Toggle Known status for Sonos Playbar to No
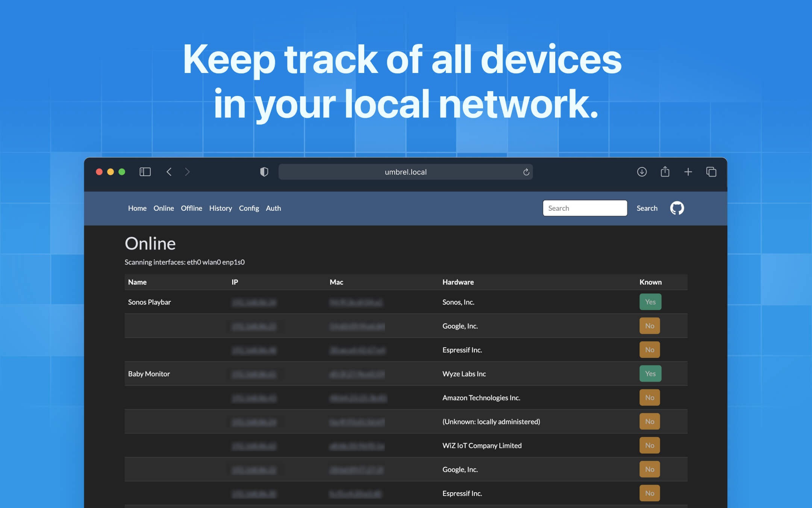The width and height of the screenshot is (812, 508). click(x=650, y=302)
